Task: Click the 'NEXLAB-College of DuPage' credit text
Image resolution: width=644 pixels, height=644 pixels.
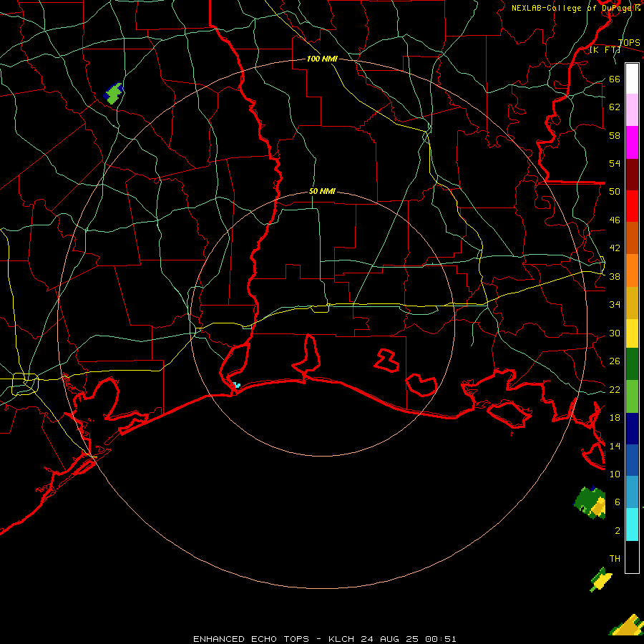Action: [x=572, y=8]
